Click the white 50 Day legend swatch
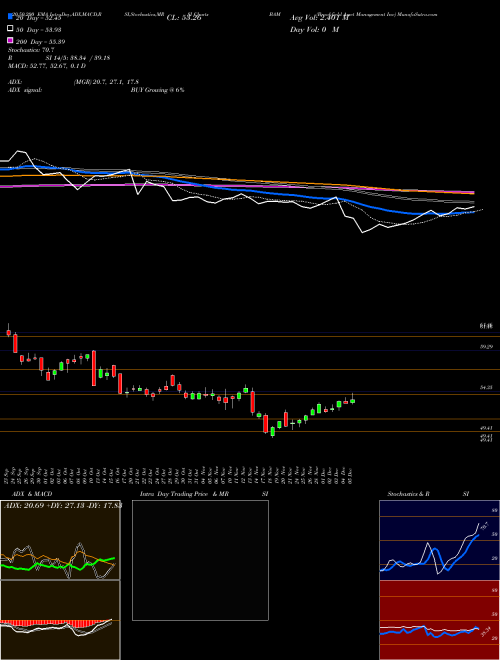This screenshot has height=660, width=500. [11, 29]
